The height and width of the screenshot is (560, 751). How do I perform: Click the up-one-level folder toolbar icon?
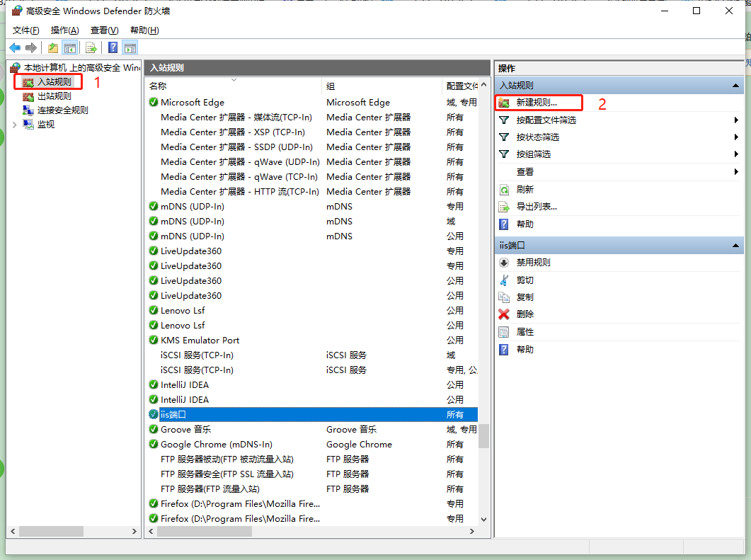[52, 48]
